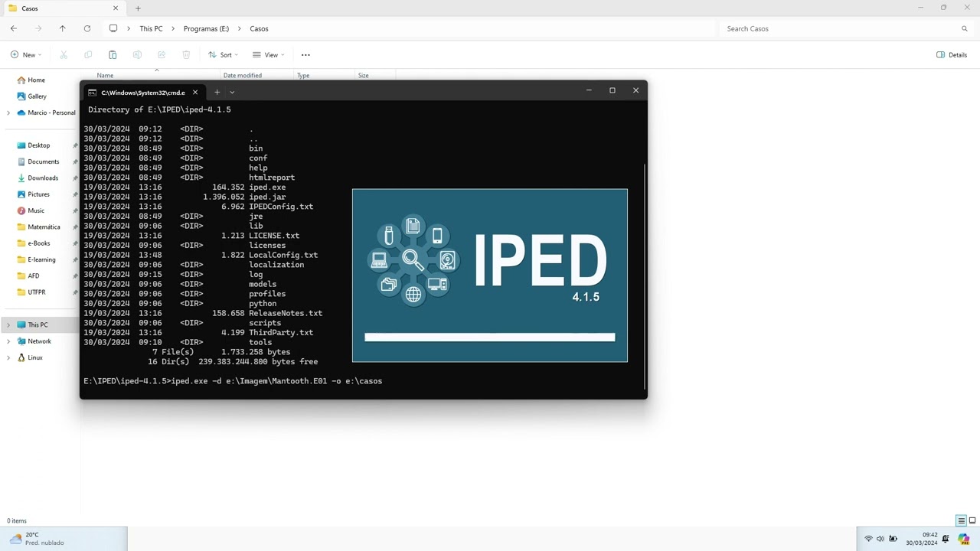Select the cmd.exe terminal tab
This screenshot has width=980, height=551.
[142, 93]
